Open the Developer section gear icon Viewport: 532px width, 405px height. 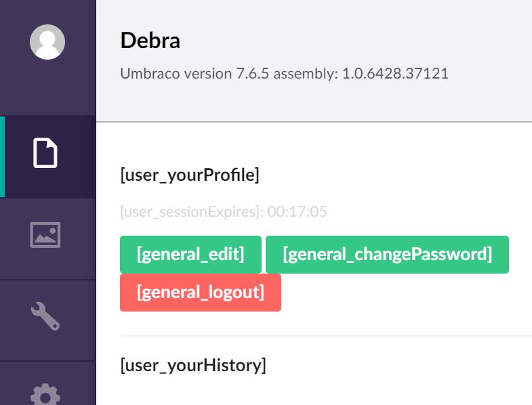45,394
